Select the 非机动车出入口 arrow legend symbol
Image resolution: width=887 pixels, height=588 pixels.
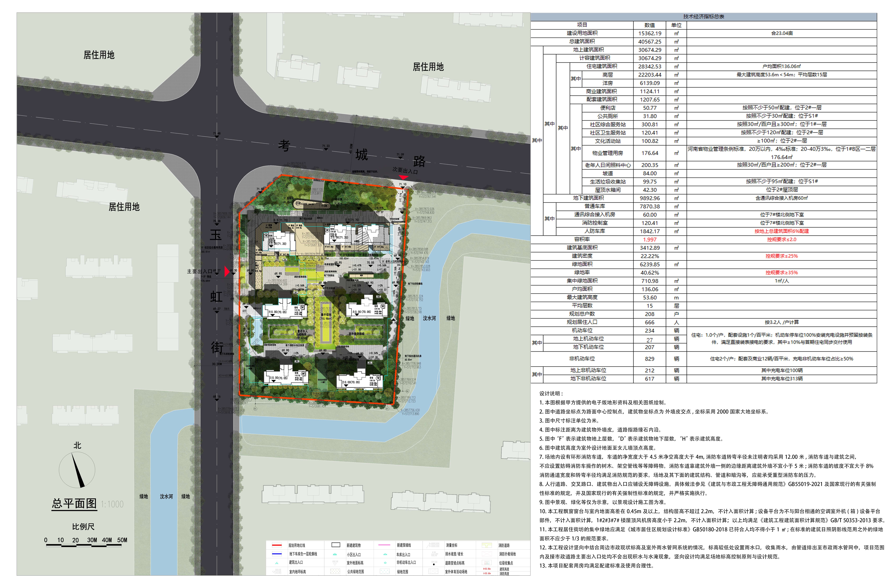click(385, 563)
